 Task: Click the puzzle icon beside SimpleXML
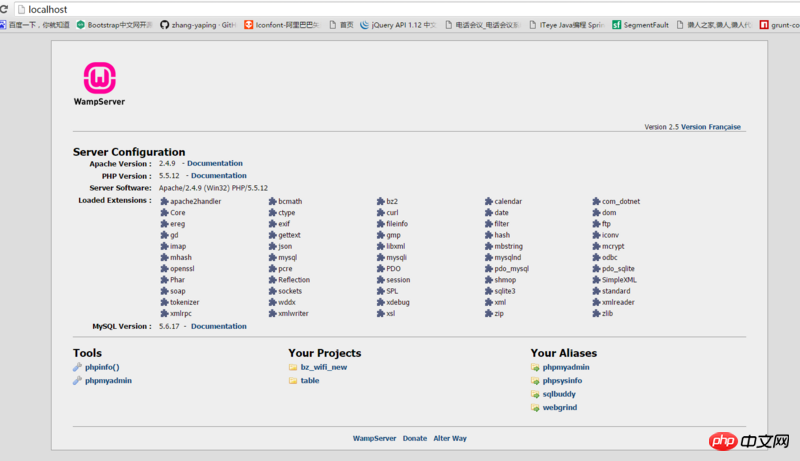(596, 280)
